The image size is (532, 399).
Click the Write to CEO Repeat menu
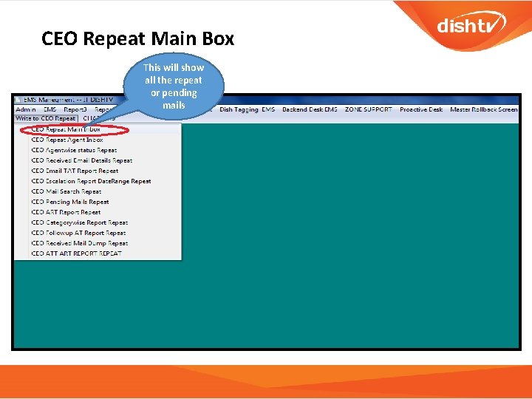click(46, 118)
